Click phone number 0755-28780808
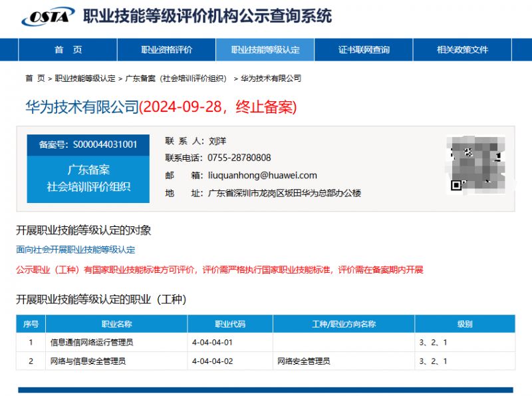The width and height of the screenshot is (532, 396). pyautogui.click(x=239, y=158)
